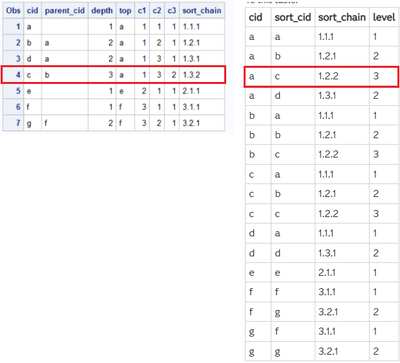Image resolution: width=400 pixels, height=363 pixels.
Task: Click cid value d in Obs row 3
Action: tap(29, 59)
